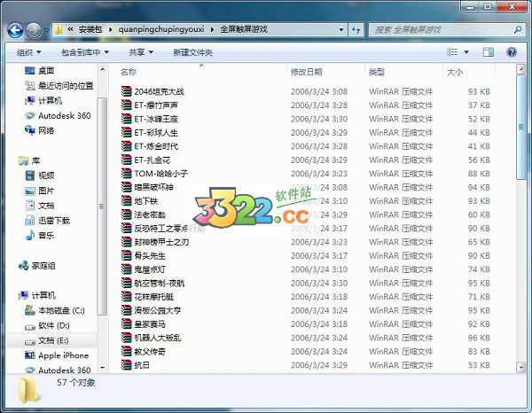Go back with the blue back arrow
The height and width of the screenshot is (413, 532).
pyautogui.click(x=15, y=30)
